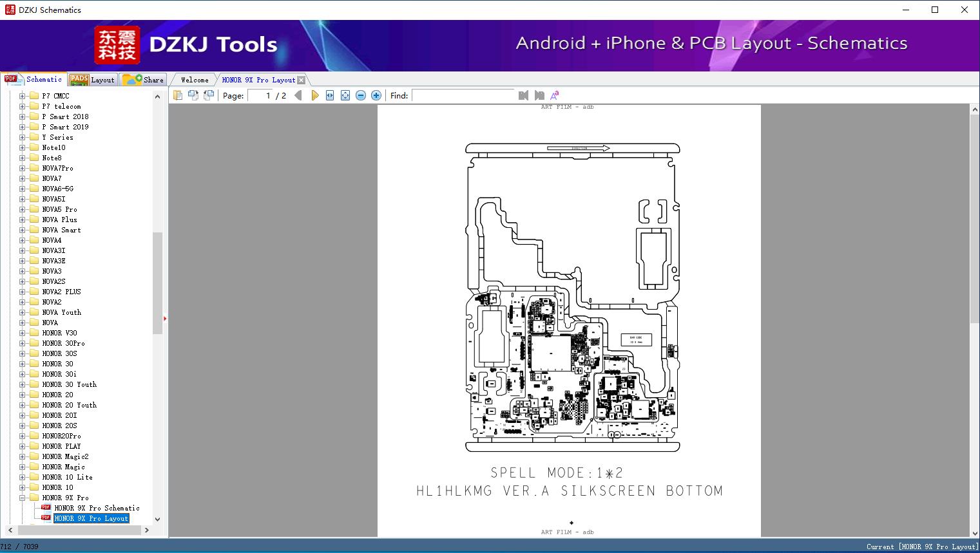The image size is (980, 553).
Task: Click the fit width icon
Action: click(x=330, y=95)
